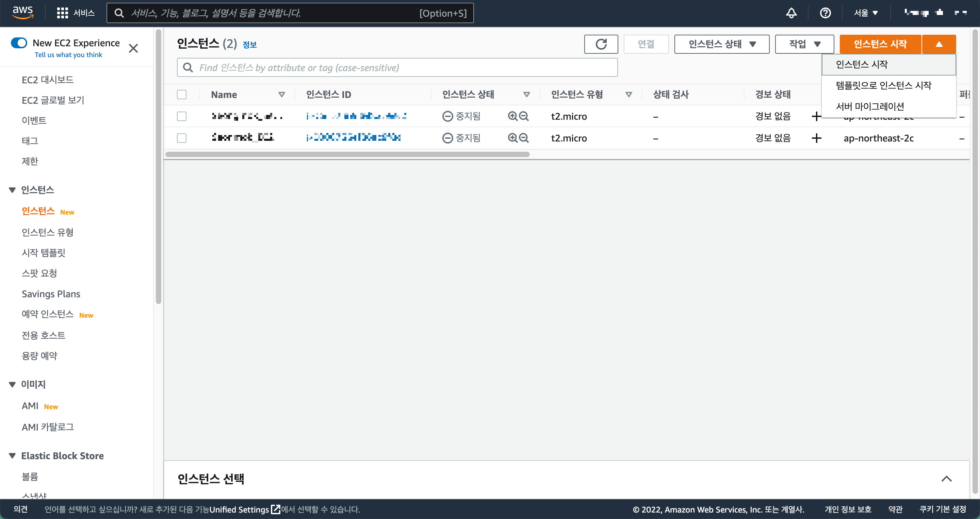Choose 템플릿으로 인스턴스 시작 menu item
Viewport: 980px width, 519px height.
[883, 85]
